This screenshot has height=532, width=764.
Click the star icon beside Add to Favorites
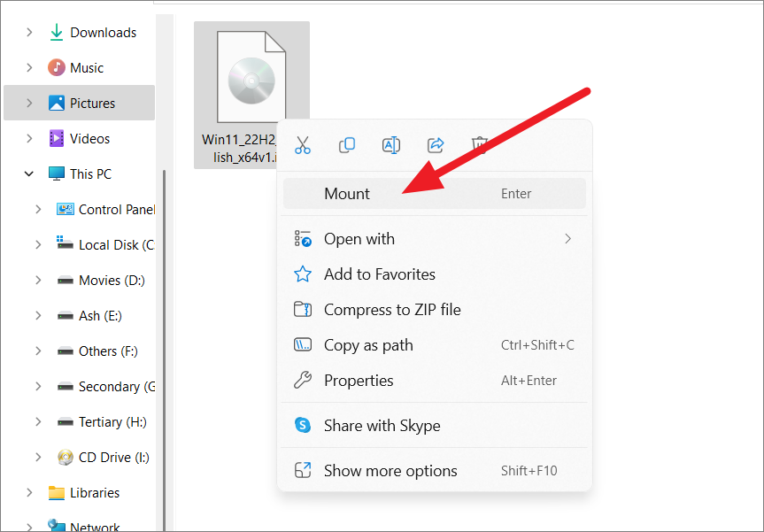click(x=303, y=274)
